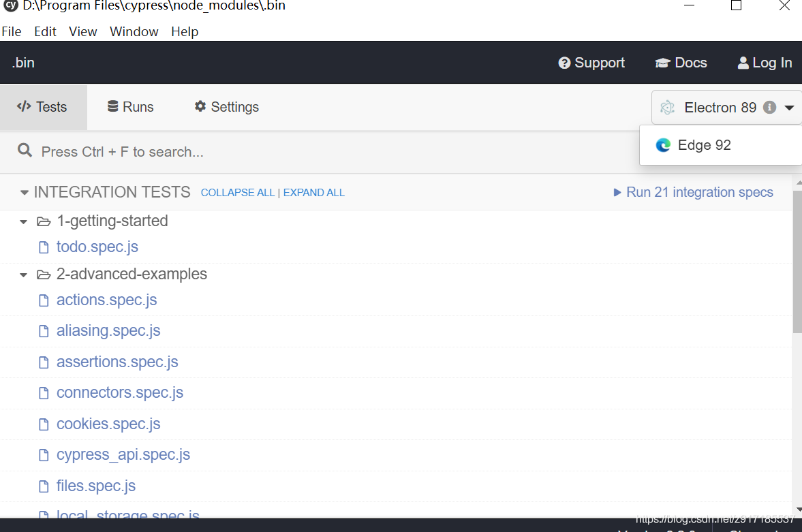The height and width of the screenshot is (532, 802).
Task: Click file icon next to cypress_api.spec.js
Action: coord(44,455)
